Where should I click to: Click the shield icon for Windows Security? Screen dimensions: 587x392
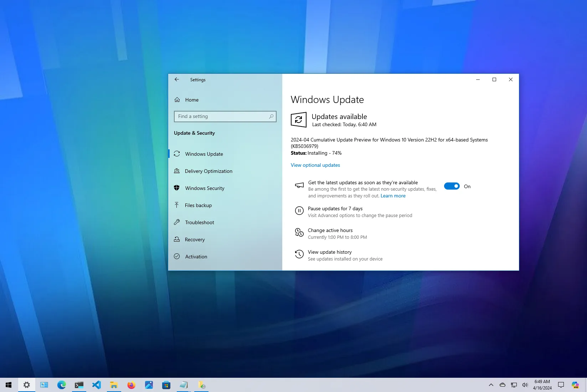click(177, 188)
